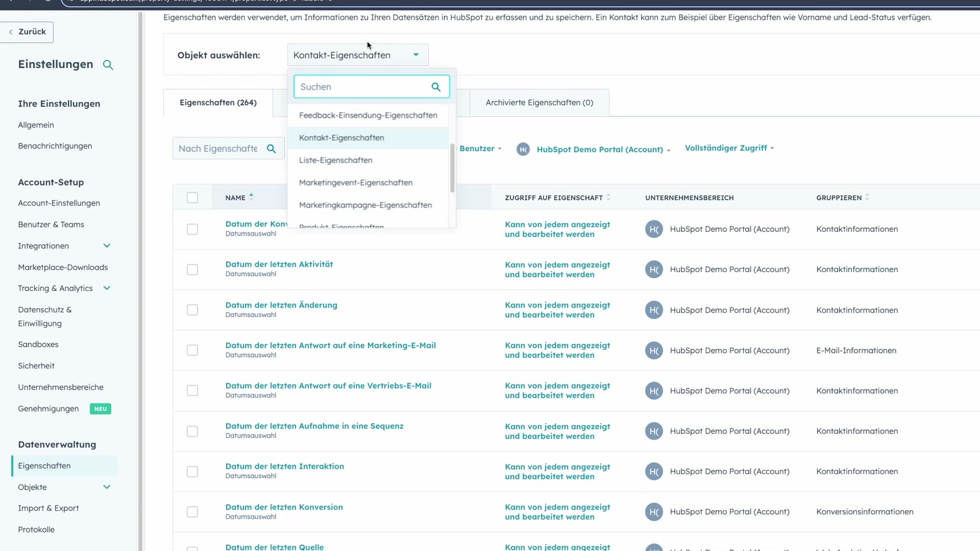Click the sort icon on ZUGRIFF AUF EIGENSCHAFT
Screen dimensions: 980x551
click(608, 197)
